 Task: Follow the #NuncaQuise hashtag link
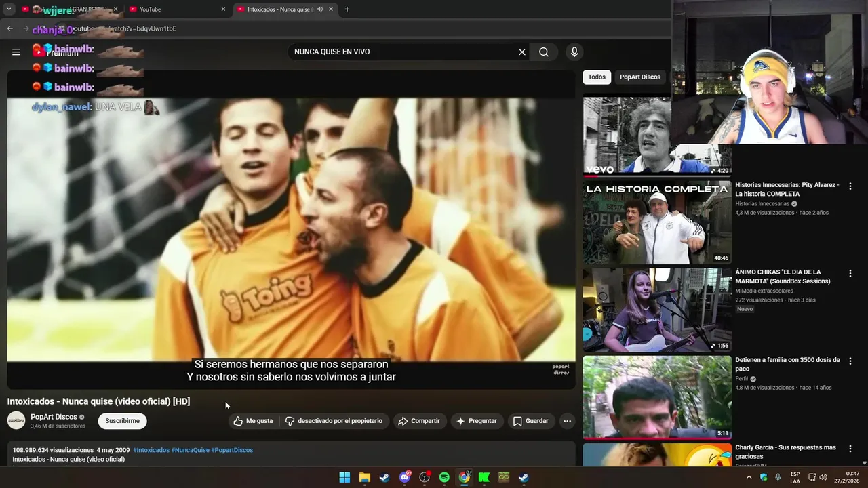coord(191,450)
